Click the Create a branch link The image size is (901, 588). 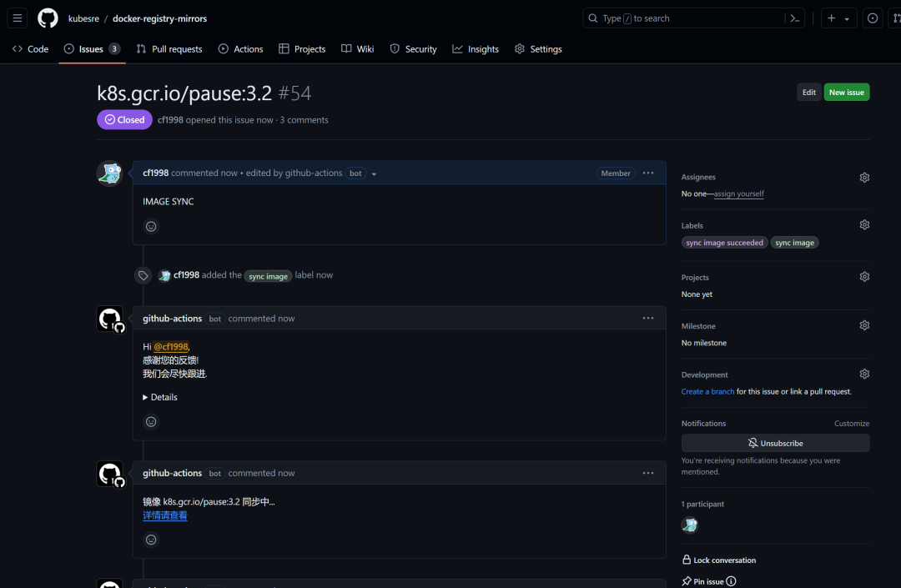tap(707, 392)
